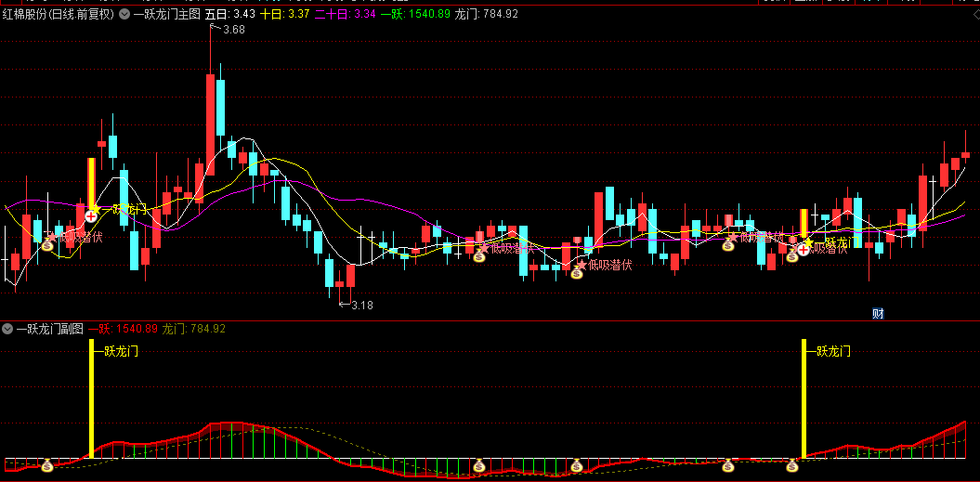Viewport: 980px width, 482px height.
Task: Click 龙门: 784.92 in the main chart header
Action: click(x=486, y=14)
